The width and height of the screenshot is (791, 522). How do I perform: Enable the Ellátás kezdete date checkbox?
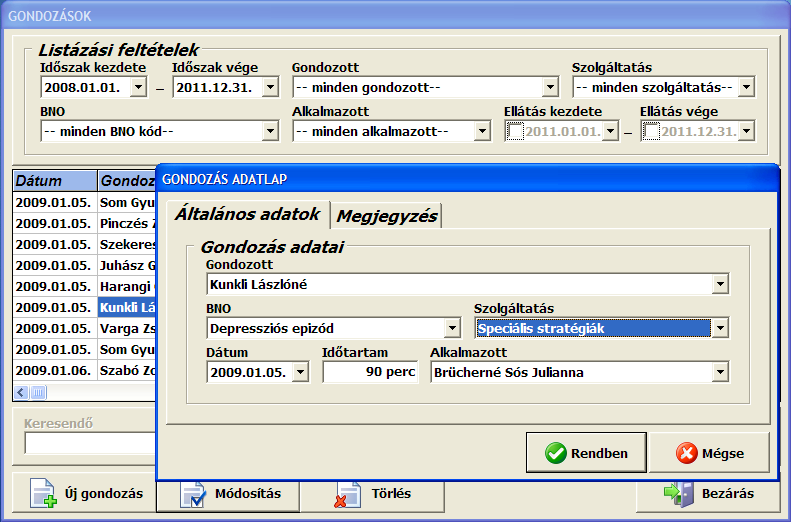point(514,131)
